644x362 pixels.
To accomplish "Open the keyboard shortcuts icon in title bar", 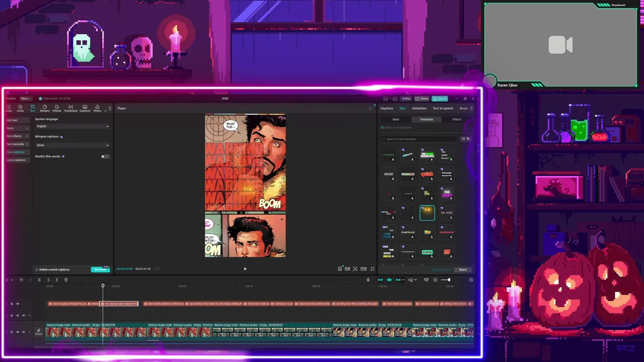I will click(395, 99).
